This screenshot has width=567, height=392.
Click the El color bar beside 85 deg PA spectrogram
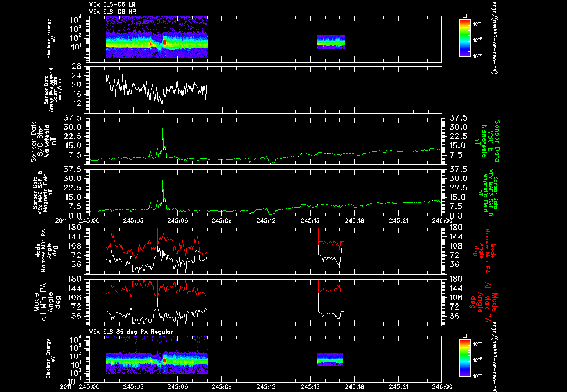pos(465,358)
